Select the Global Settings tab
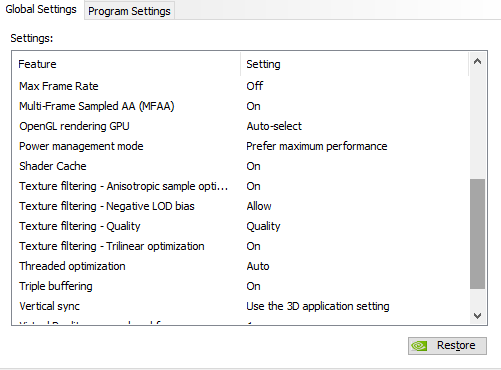This screenshot has width=501, height=370. pyautogui.click(x=41, y=9)
